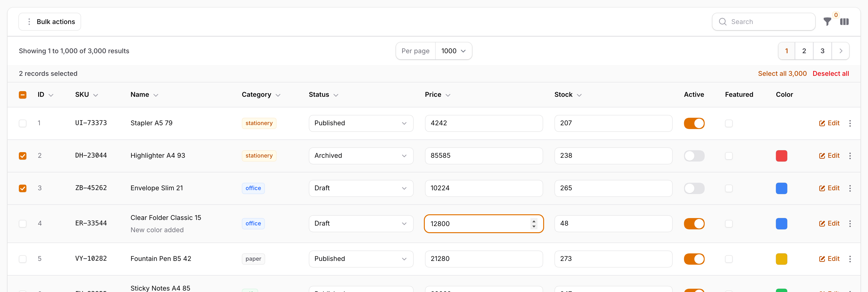Open the row actions menu for Stapler A5 79

[850, 123]
